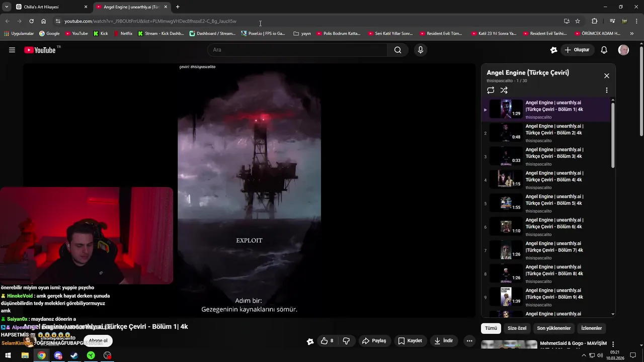
Task: Open the yayın bookmarks folder
Action: click(302, 34)
